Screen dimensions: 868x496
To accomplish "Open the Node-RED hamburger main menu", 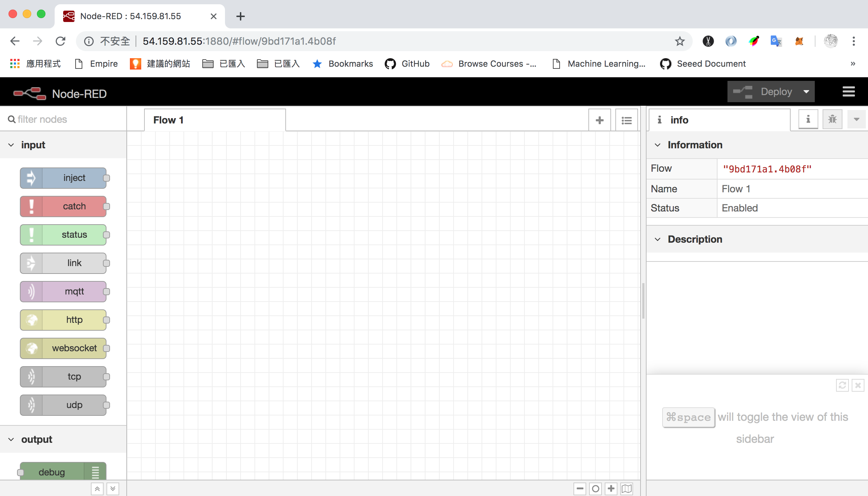I will [x=848, y=92].
